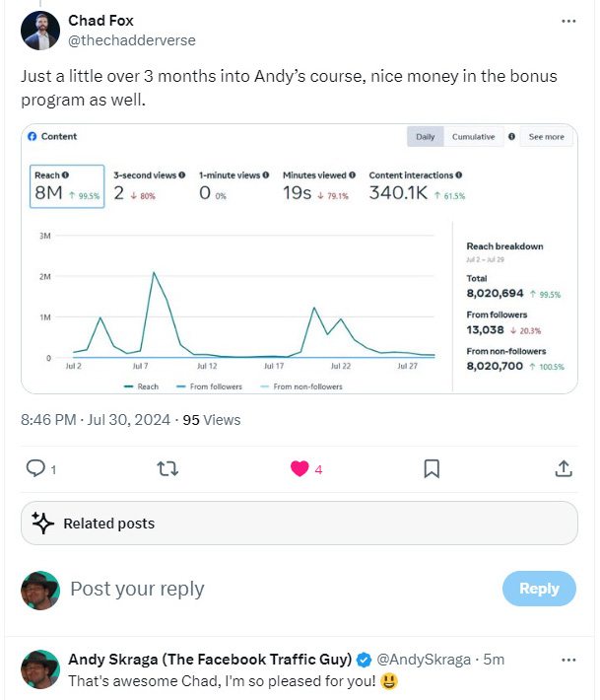Expand the Related posts section
The image size is (600, 700).
click(300, 523)
